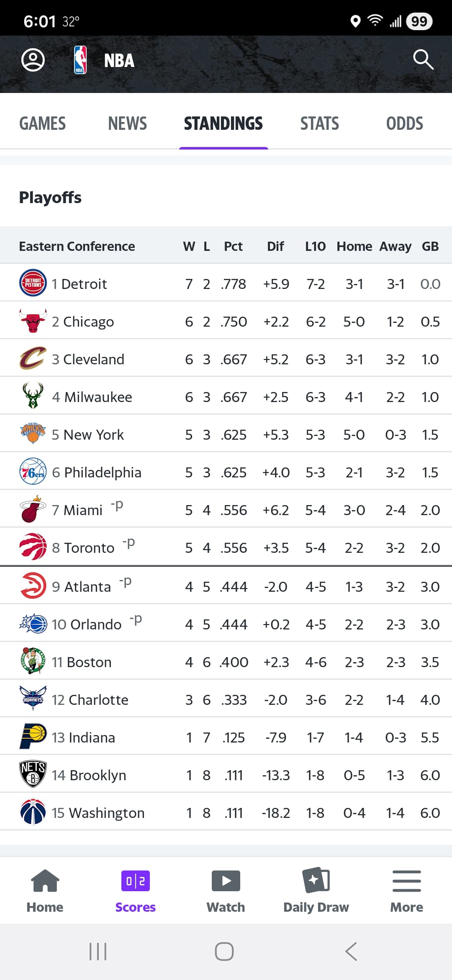The height and width of the screenshot is (980, 452).
Task: Switch to the News tab
Action: (128, 124)
